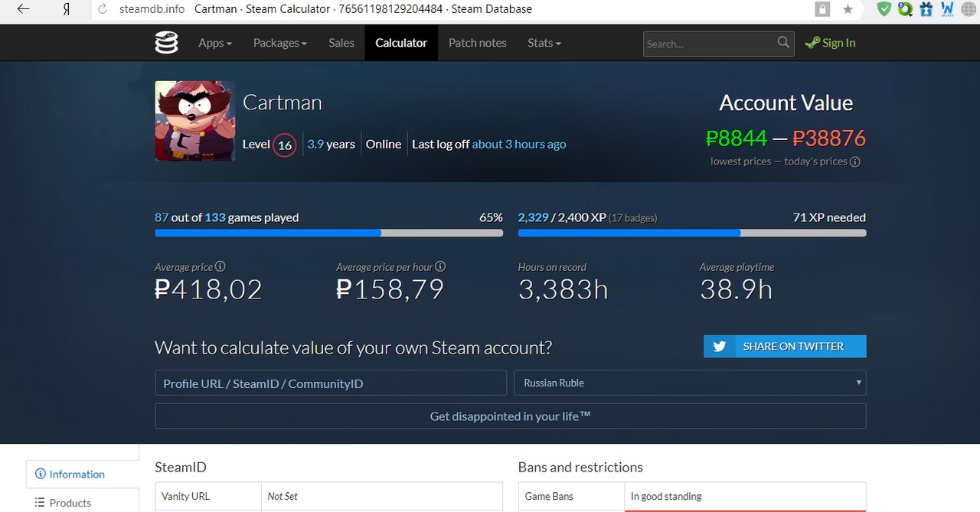980x512 pixels.
Task: Click the 2,329 XP value
Action: tap(534, 217)
